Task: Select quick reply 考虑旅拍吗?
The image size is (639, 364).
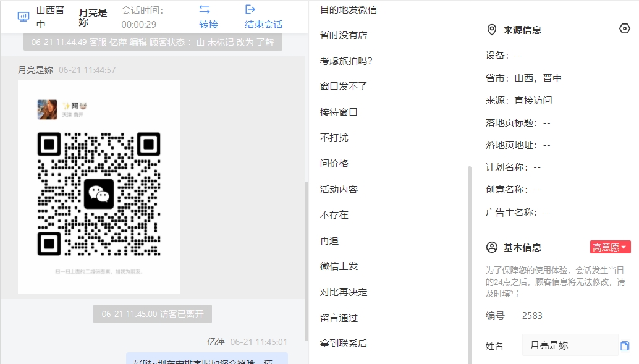Action: pyautogui.click(x=346, y=61)
